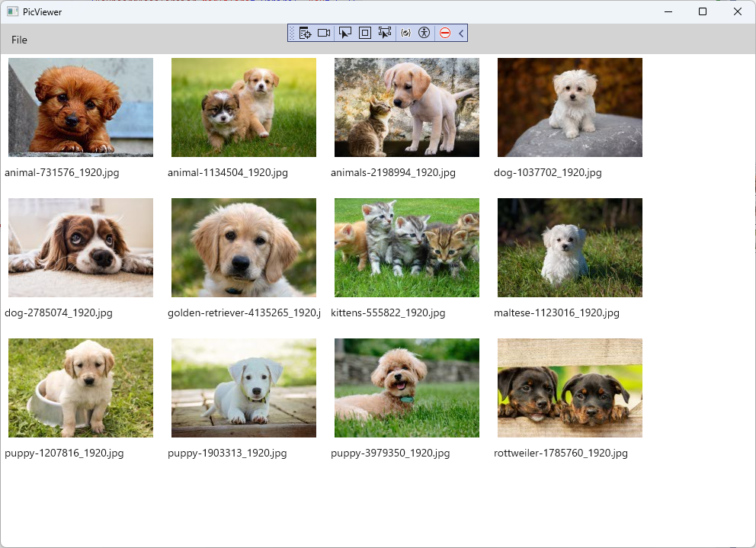
Task: Click filename dog-1037702_1920.jpg
Action: [548, 173]
